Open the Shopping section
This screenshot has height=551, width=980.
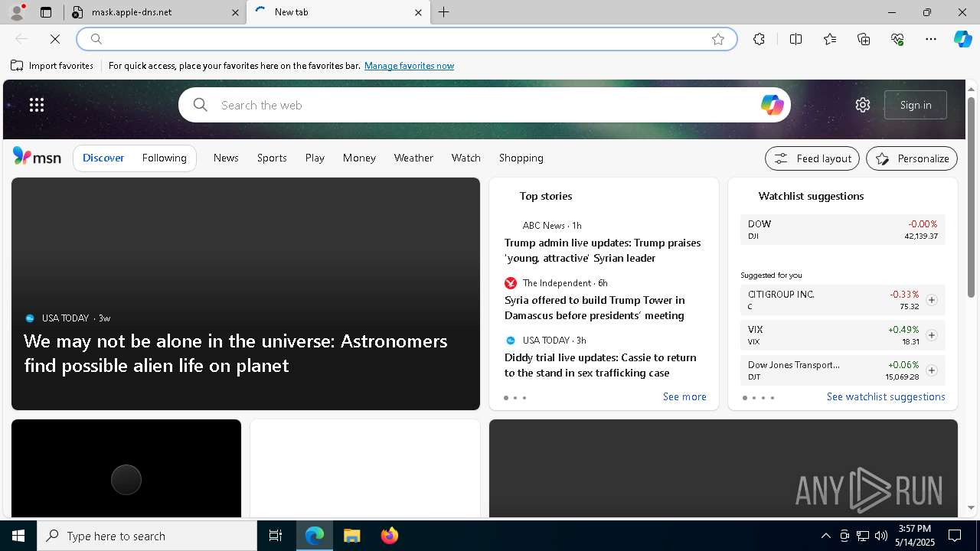[521, 158]
